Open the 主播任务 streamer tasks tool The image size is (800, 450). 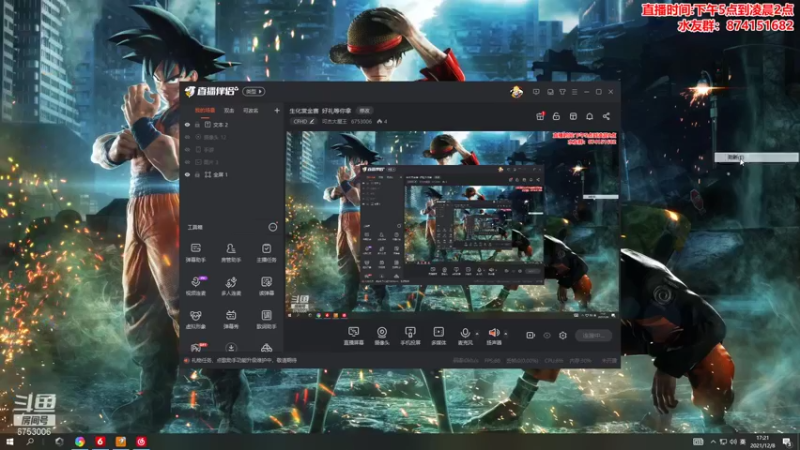pos(266,253)
